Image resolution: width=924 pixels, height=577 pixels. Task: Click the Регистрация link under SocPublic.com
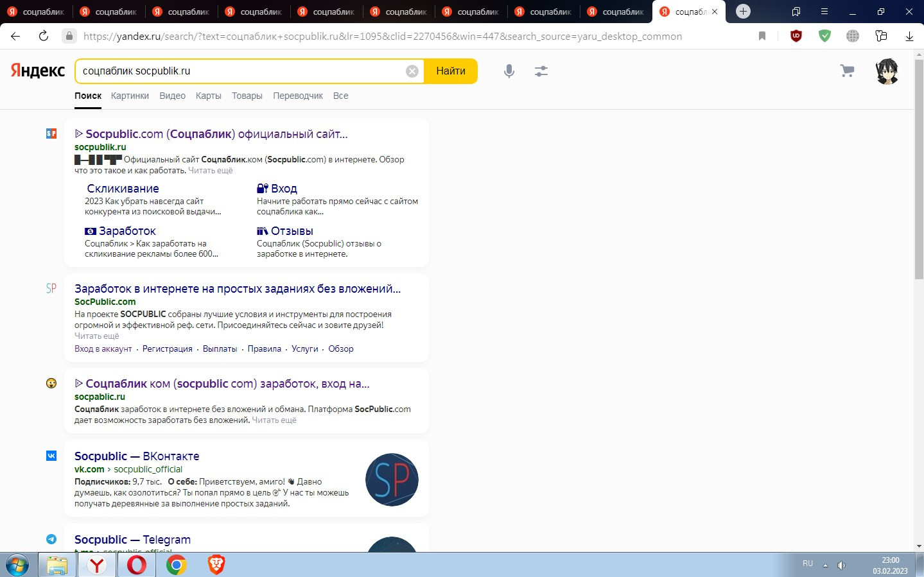coord(168,349)
